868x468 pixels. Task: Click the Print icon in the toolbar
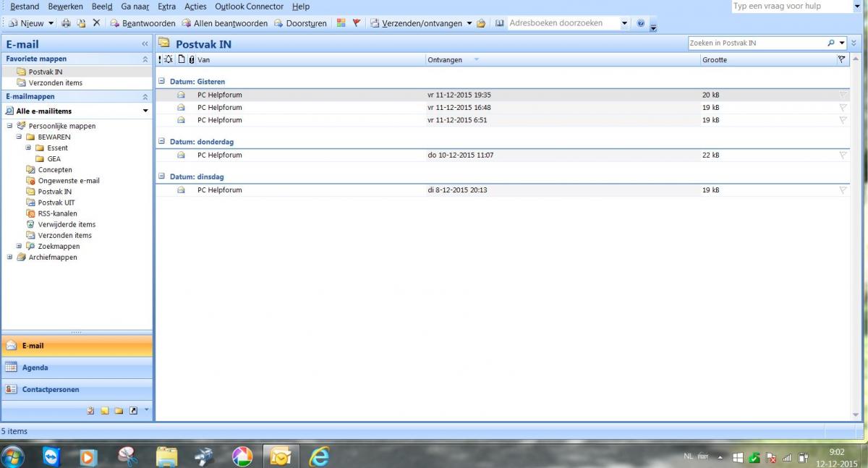point(66,23)
